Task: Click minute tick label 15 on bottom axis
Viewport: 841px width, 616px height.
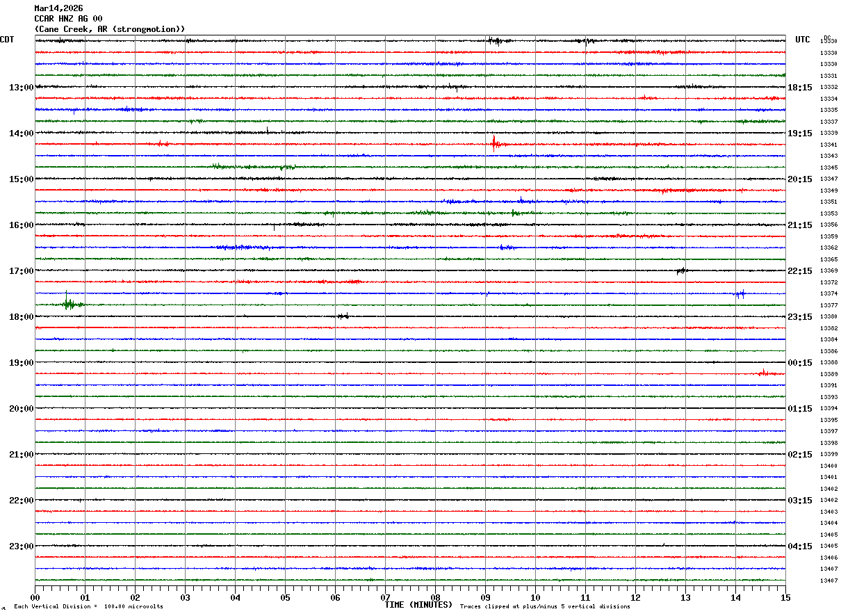Action: 785,597
